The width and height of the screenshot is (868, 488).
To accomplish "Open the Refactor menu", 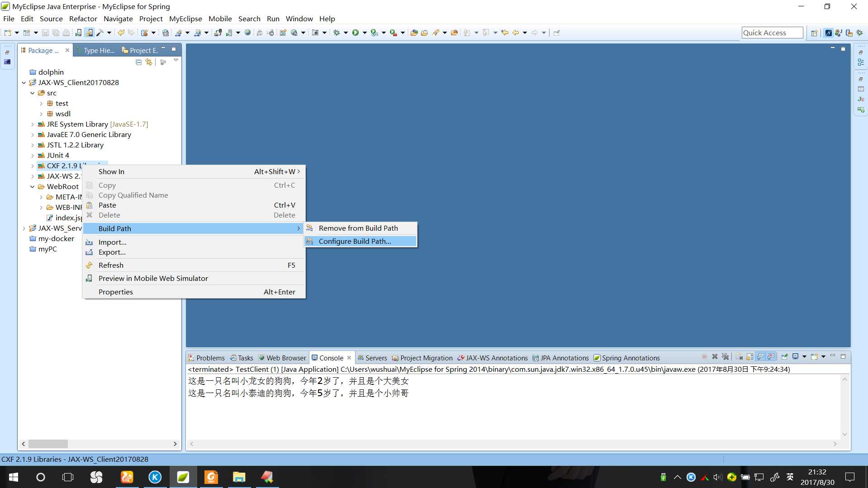I will click(83, 19).
